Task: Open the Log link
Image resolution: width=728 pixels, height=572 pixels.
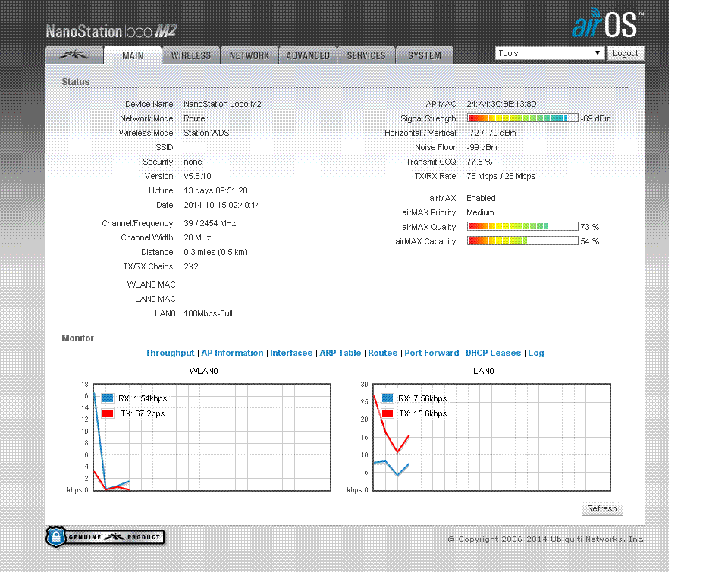Action: [x=536, y=353]
